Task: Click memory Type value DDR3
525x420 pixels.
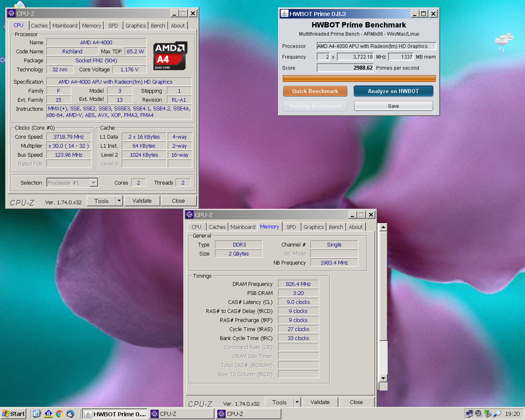Action: pyautogui.click(x=239, y=244)
